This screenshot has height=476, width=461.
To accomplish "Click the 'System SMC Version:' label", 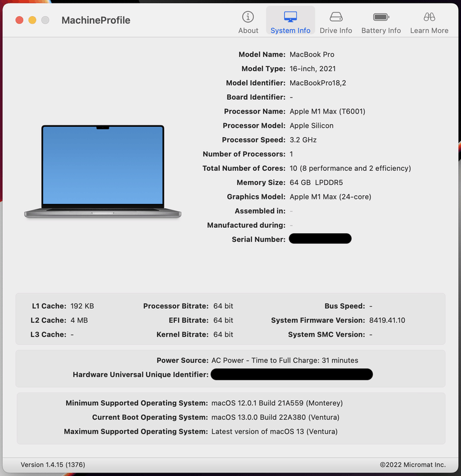I will (x=327, y=334).
